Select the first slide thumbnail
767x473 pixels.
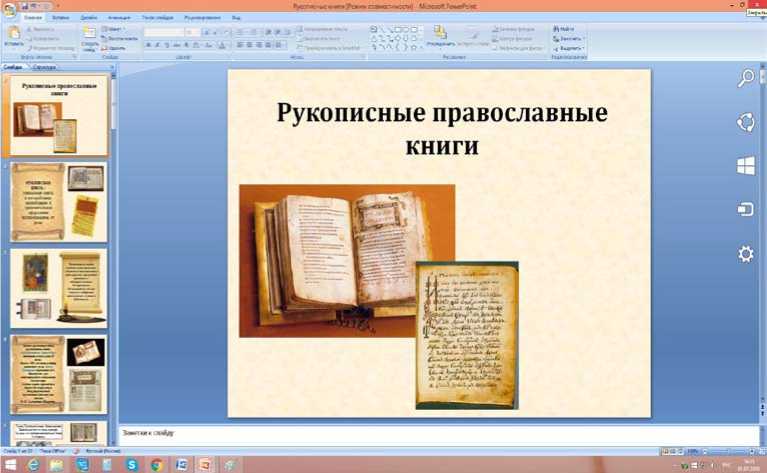coord(59,115)
